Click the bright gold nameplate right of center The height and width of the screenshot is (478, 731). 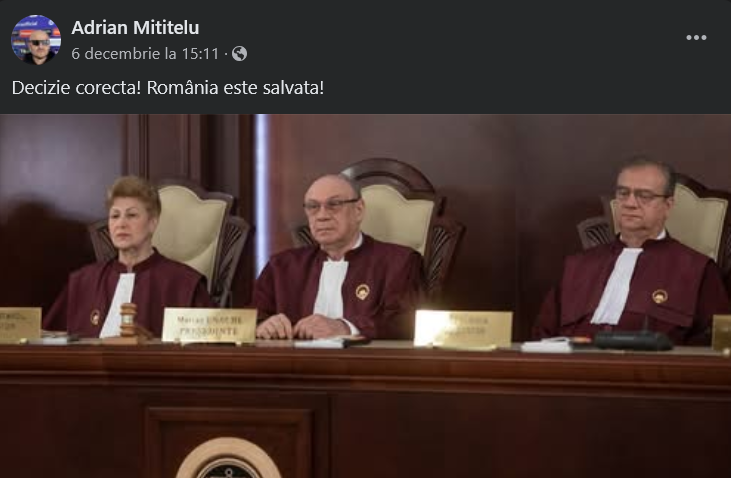(463, 329)
